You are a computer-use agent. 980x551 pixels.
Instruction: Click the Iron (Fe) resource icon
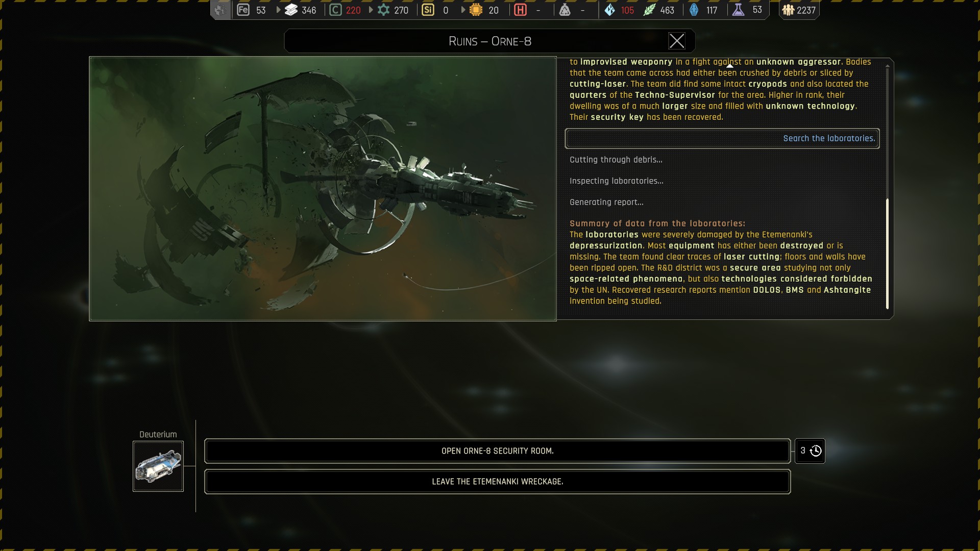pyautogui.click(x=243, y=10)
